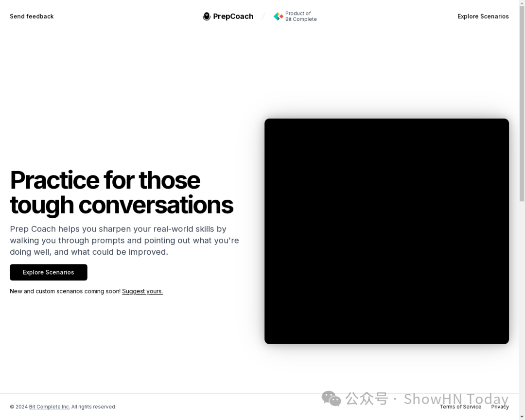Click the scrollbar up arrow
The image size is (525, 420).
[x=522, y=3]
